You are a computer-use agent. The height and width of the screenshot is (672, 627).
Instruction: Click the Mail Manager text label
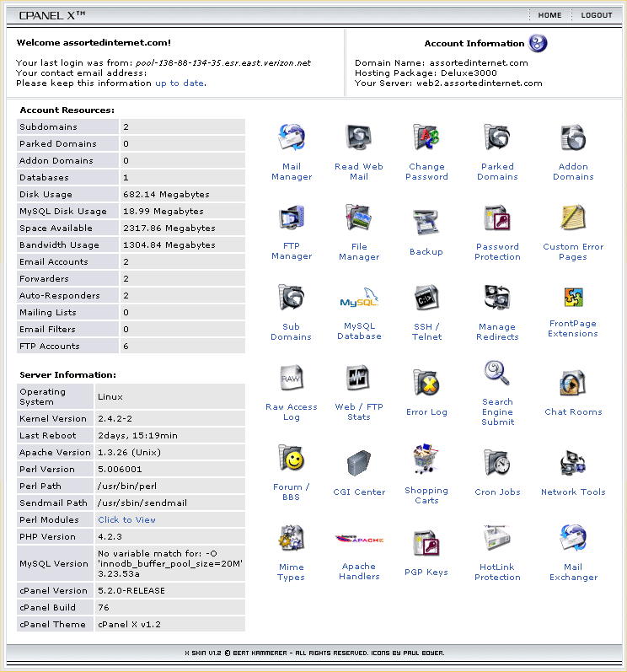(x=292, y=171)
